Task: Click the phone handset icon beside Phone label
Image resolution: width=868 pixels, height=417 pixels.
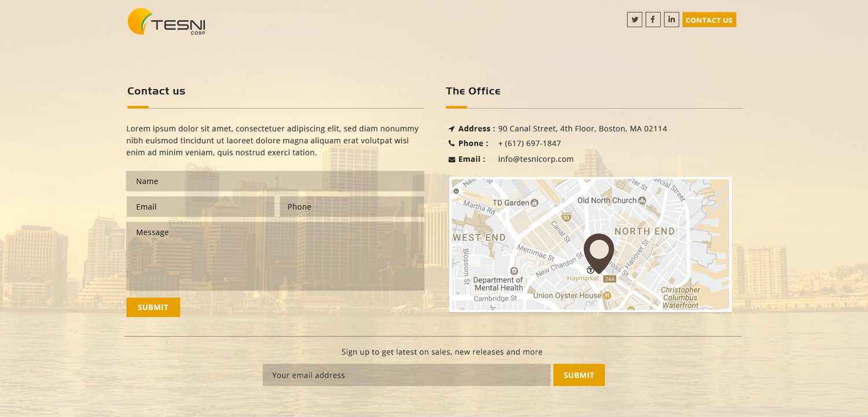Action: click(451, 144)
